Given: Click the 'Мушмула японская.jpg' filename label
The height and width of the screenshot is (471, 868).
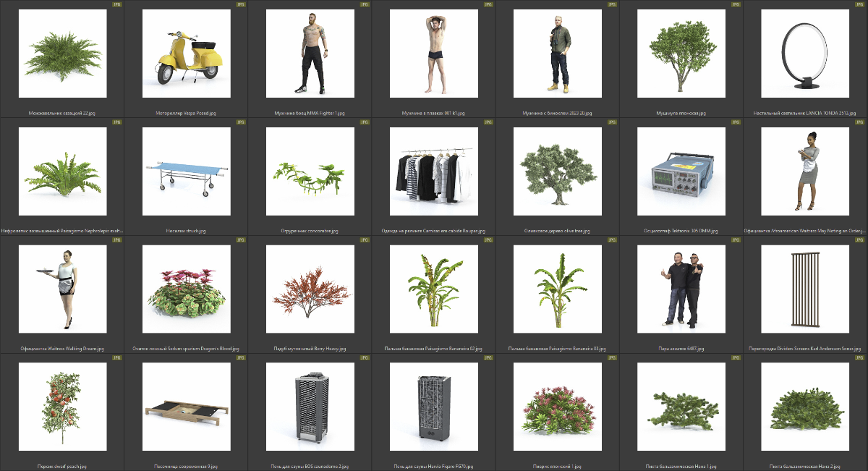Looking at the screenshot, I should 681,114.
